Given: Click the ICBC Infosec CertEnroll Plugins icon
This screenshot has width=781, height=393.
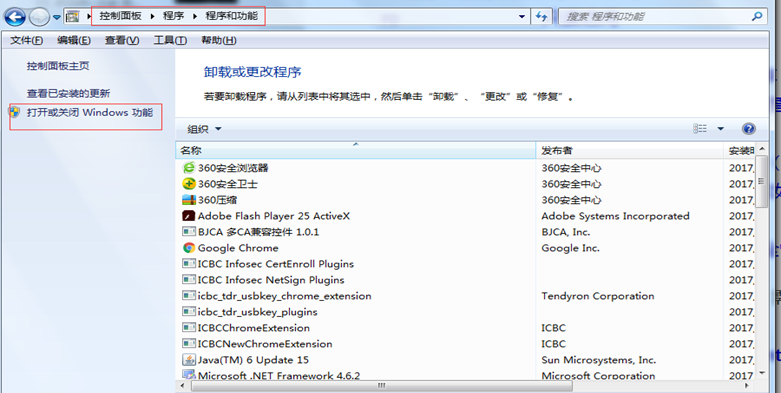Looking at the screenshot, I should click(x=189, y=263).
